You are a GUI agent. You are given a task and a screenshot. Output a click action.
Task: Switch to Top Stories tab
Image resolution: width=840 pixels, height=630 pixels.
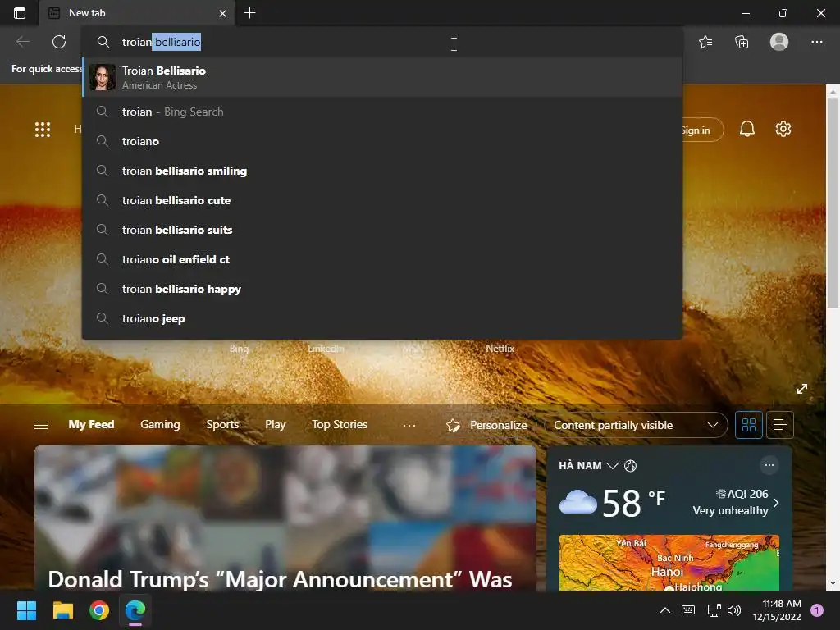tap(340, 424)
